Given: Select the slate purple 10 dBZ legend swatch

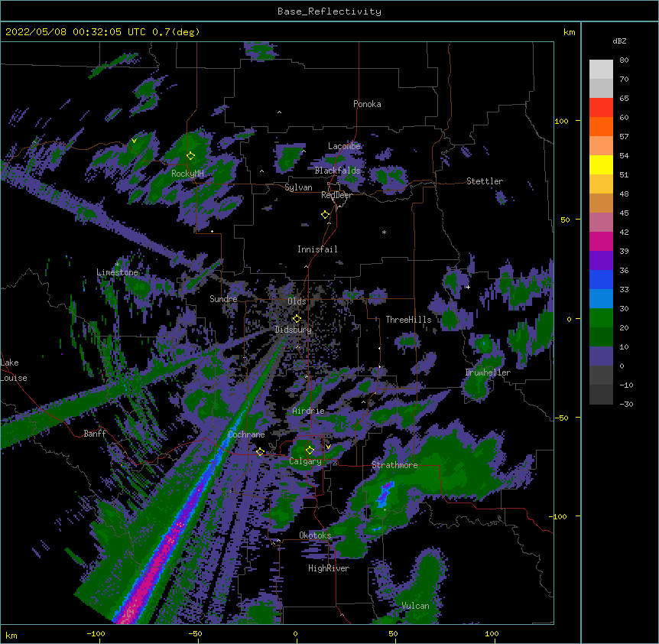Looking at the screenshot, I should 601,356.
